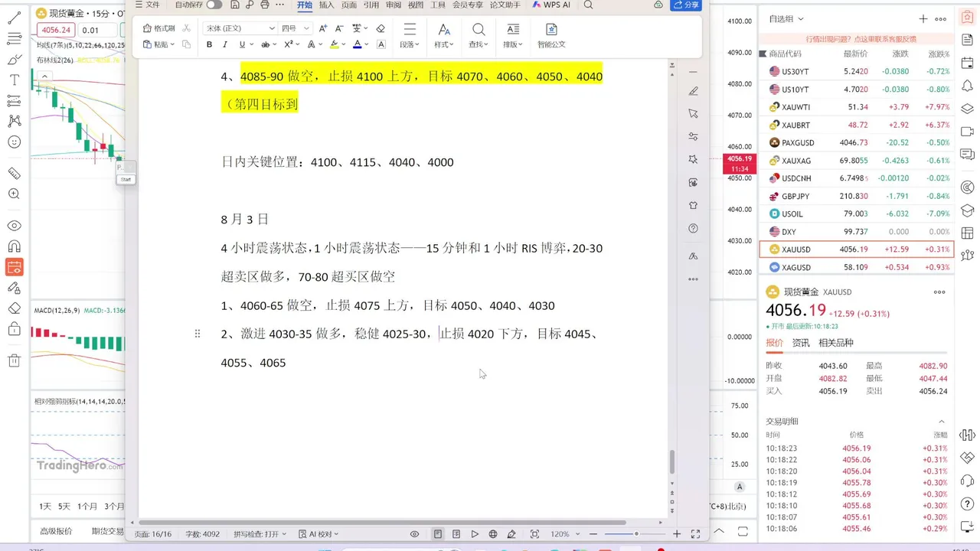The image size is (980, 551).
Task: Decrease font size with A- icon
Action: 339,28
